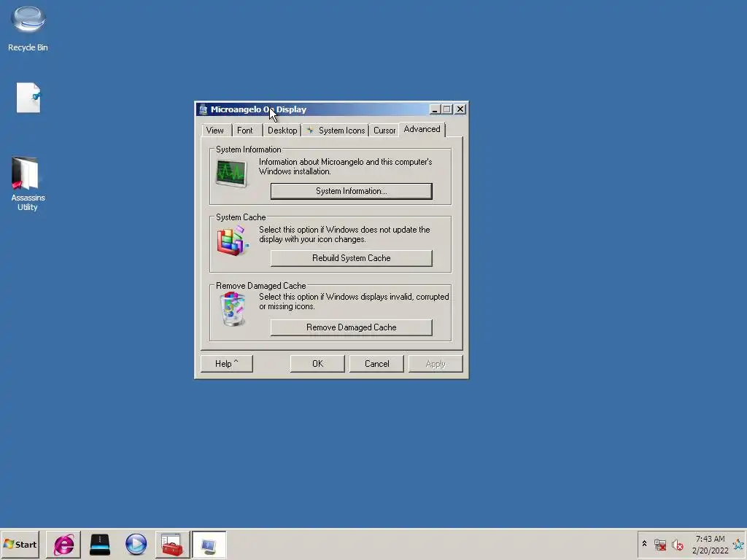
Task: Switch to the Desktop tab
Action: pyautogui.click(x=282, y=131)
